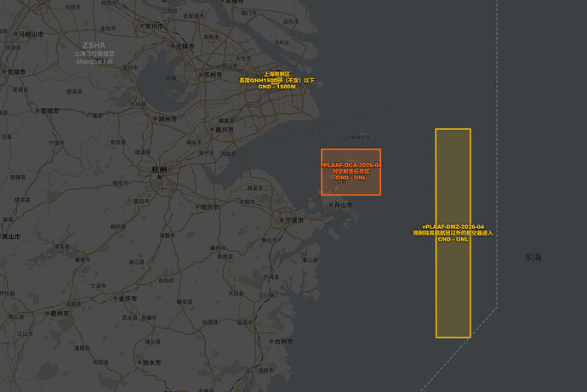Click the orange vPLAAF-DGA-2026-04 restricted area box

pyautogui.click(x=350, y=185)
